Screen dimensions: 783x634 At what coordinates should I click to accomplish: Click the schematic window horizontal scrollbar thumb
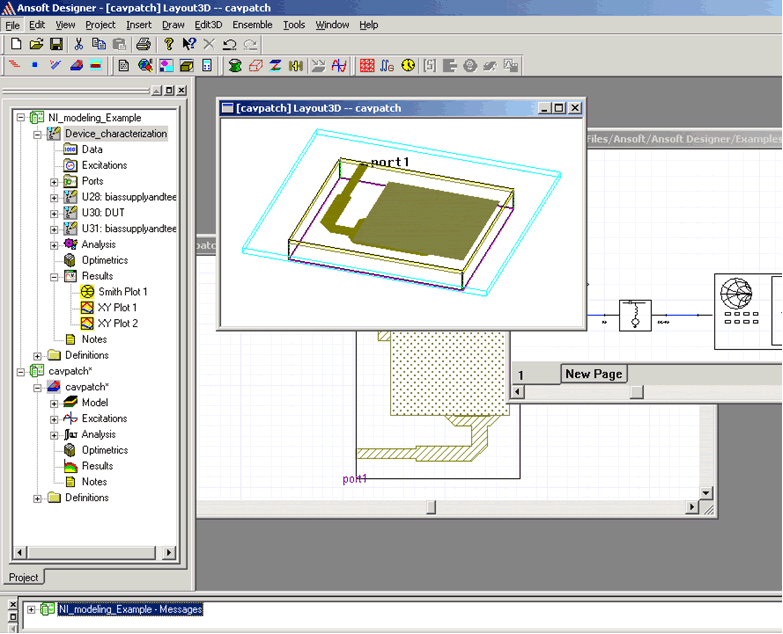pos(637,392)
